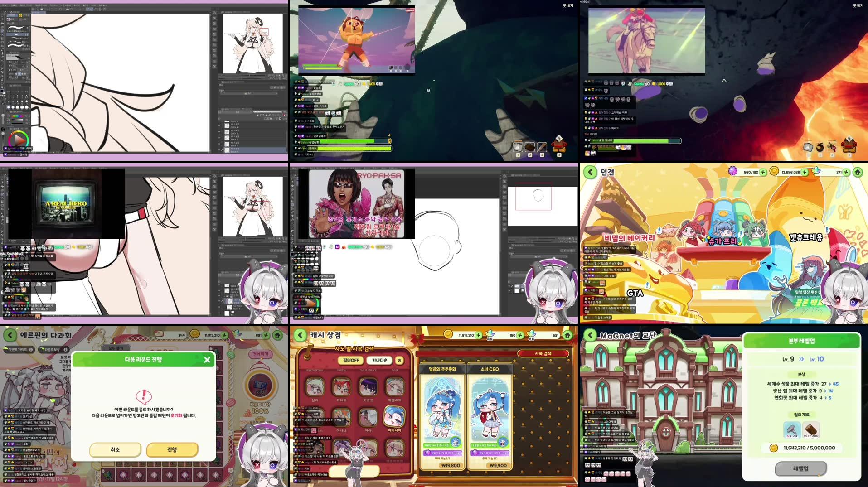Screen dimensions: 868x487
Task: Select the Text tool in the paint app toolbar
Action: click(x=2, y=80)
